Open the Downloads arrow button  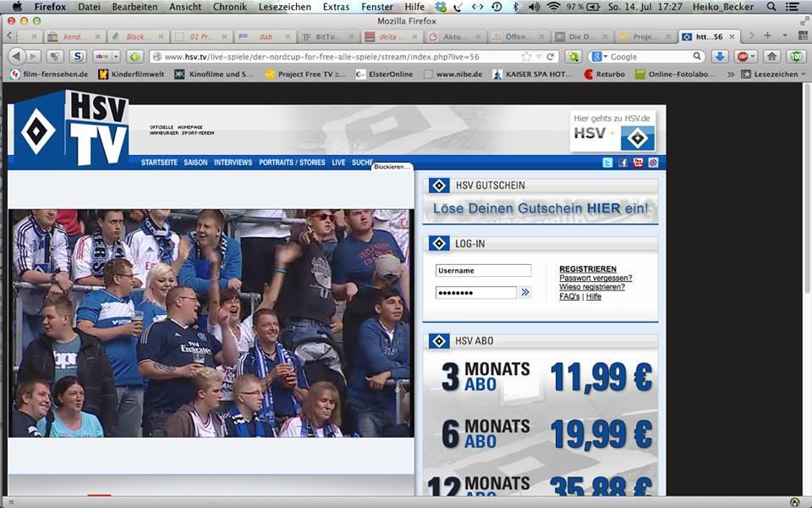coord(719,57)
